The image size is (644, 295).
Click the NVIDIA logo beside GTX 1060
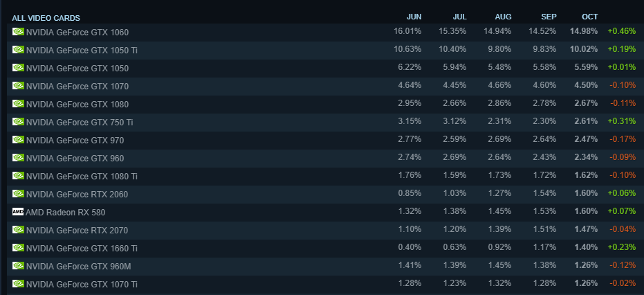click(x=18, y=32)
